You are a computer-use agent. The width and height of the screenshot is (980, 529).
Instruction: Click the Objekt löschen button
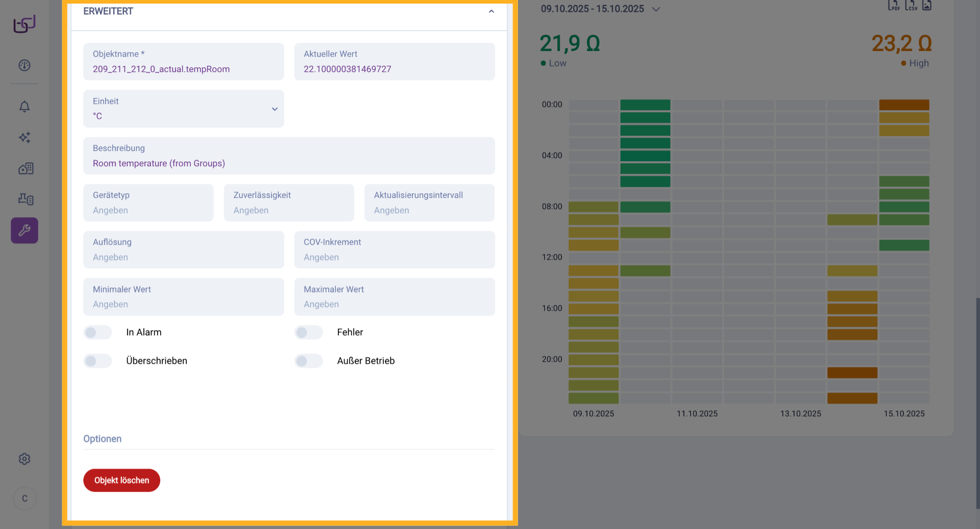click(121, 481)
